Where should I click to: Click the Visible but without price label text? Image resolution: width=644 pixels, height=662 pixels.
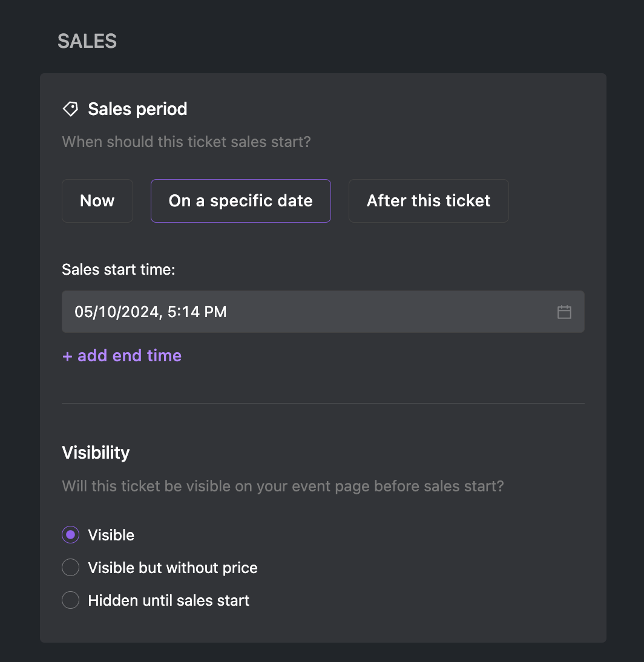(172, 568)
